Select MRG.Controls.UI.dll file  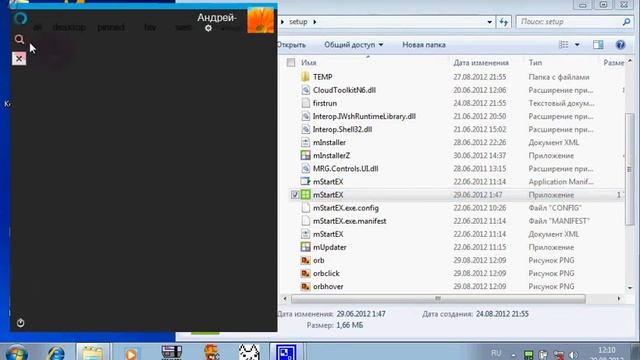click(x=345, y=169)
